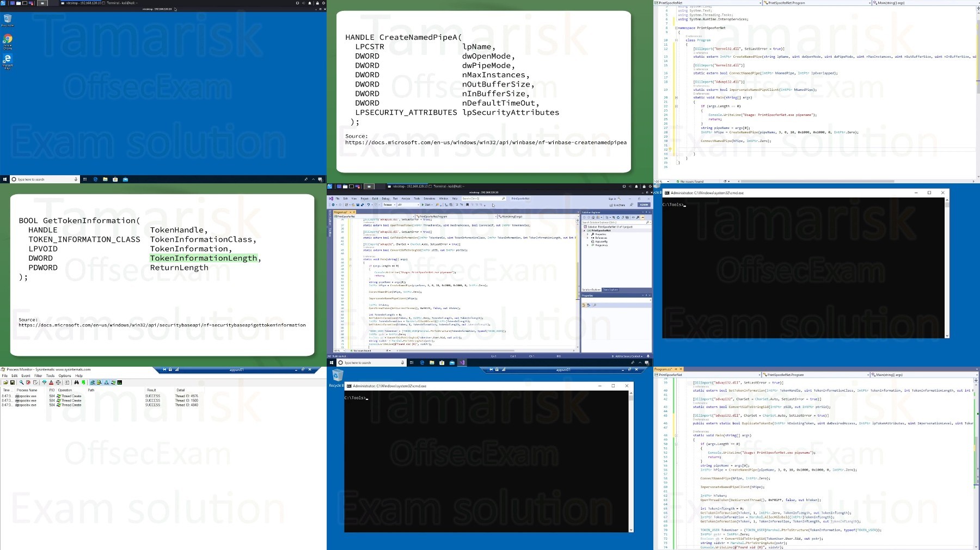The width and height of the screenshot is (980, 550).
Task: Open Microsoft Edge desktop shortcut on top-left desktop
Action: tap(8, 61)
